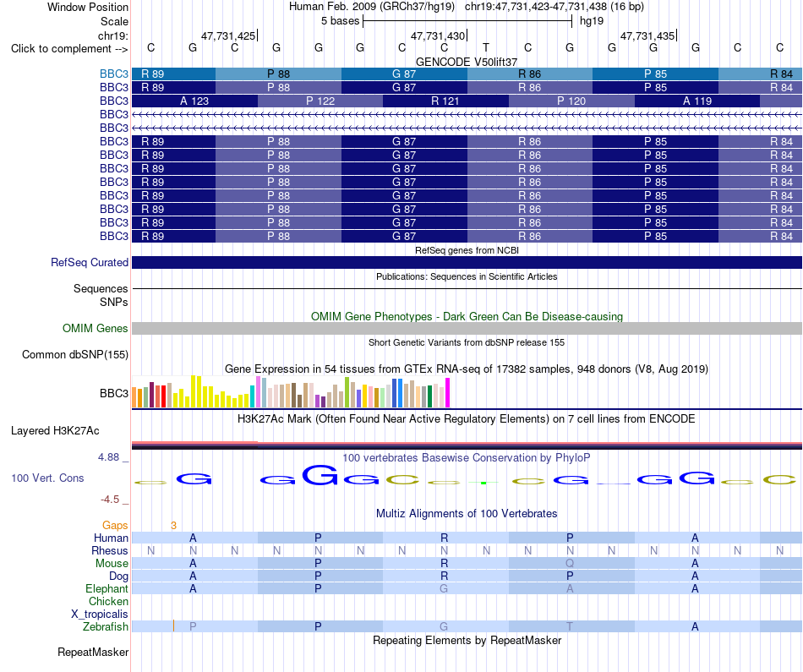The width and height of the screenshot is (803, 672).
Task: Click the tall yellow bar in GTEx chart
Action: 193,391
